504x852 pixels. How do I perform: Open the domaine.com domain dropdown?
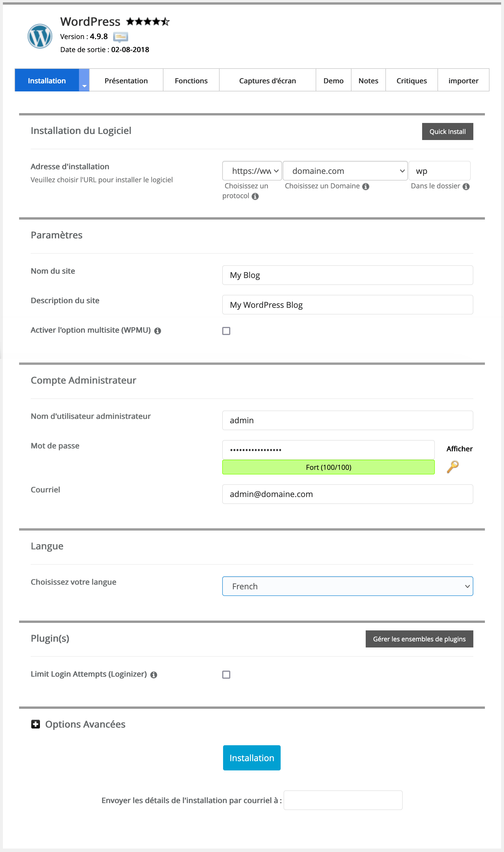tap(345, 171)
